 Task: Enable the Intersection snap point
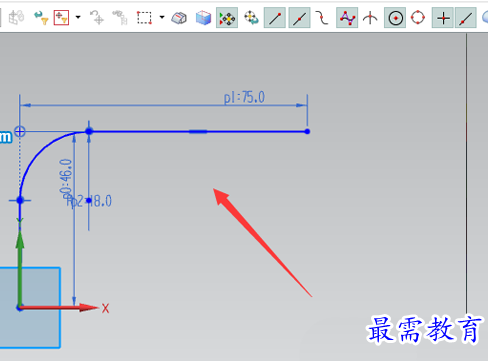(x=370, y=18)
